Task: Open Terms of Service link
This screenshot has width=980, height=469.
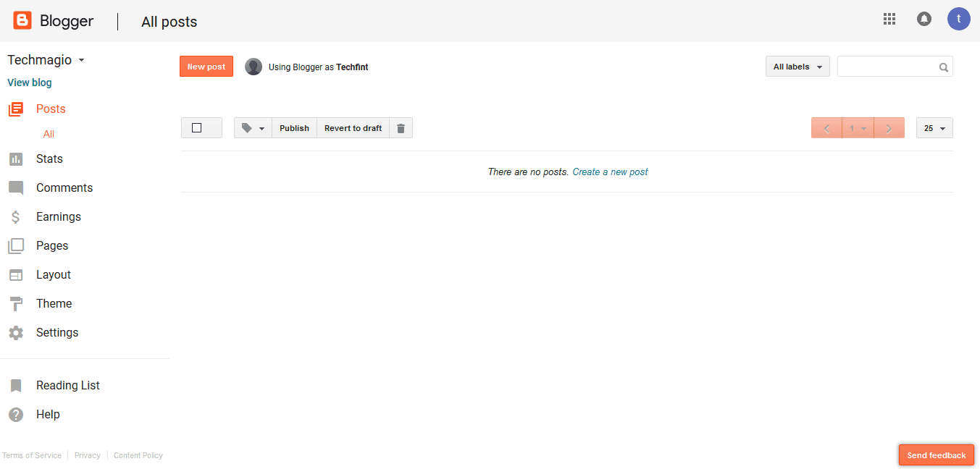Action: click(32, 455)
